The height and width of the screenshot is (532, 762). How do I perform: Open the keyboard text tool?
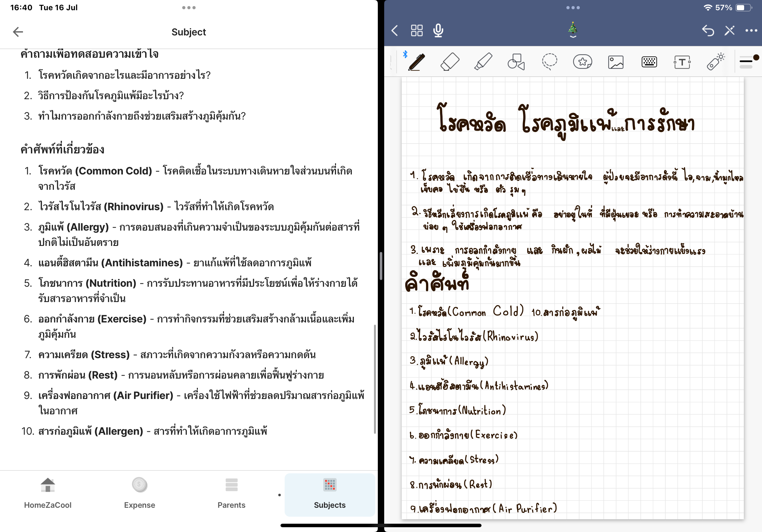pyautogui.click(x=649, y=61)
